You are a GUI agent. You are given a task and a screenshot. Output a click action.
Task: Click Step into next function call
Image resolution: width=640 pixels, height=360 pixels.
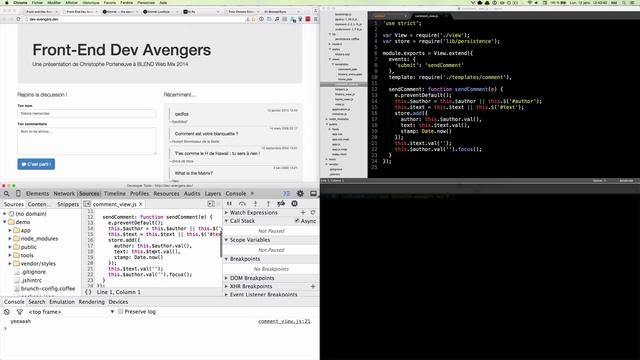[255, 204]
